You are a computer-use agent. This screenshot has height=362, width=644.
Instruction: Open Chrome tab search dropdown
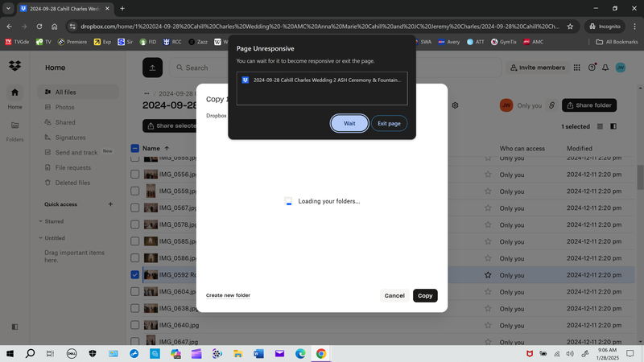coord(8,8)
